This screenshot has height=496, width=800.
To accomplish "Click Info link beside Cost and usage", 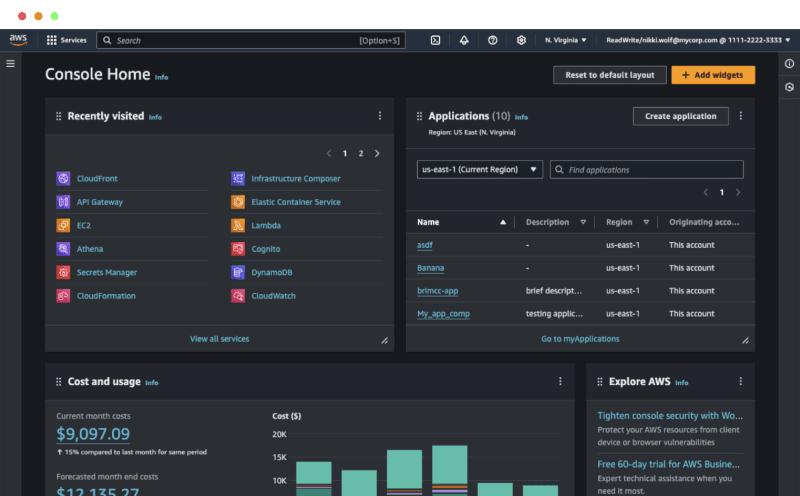I will pos(152,383).
